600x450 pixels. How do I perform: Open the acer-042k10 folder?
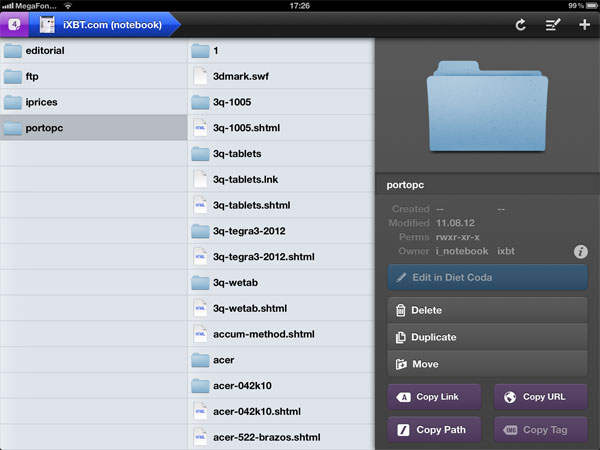click(x=281, y=386)
